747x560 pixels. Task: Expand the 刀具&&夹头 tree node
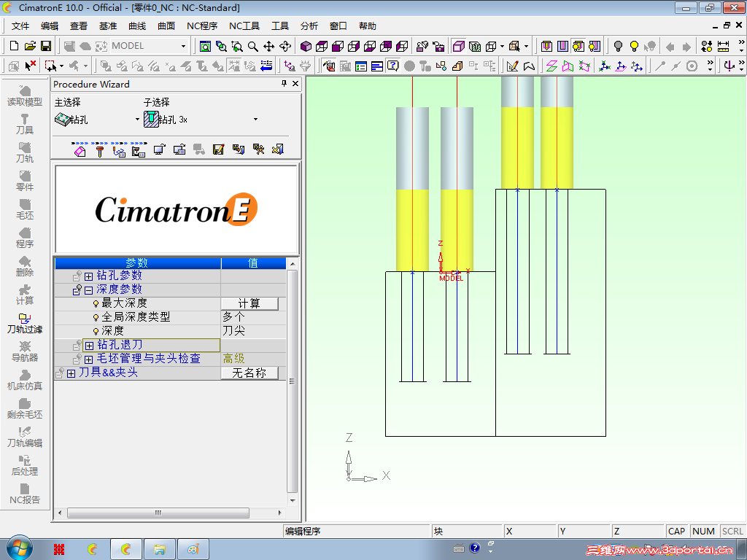[71, 373]
